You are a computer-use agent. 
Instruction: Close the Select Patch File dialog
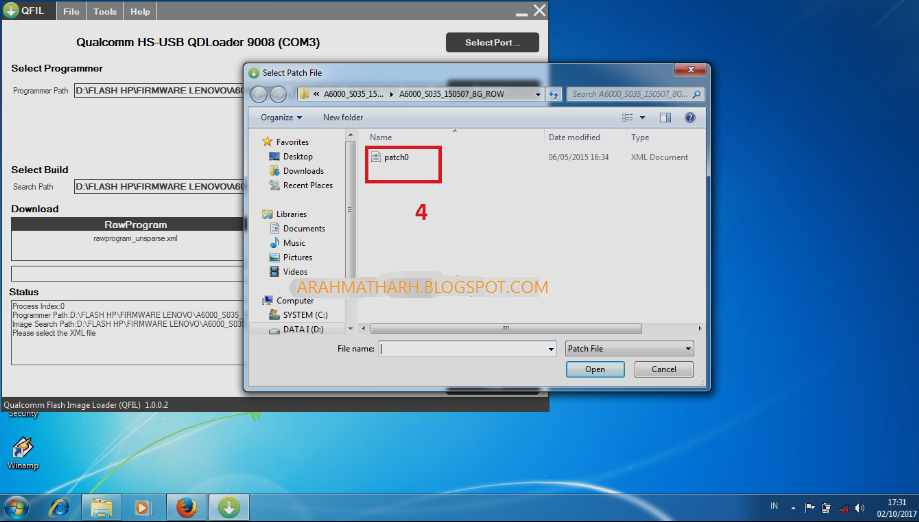point(690,69)
